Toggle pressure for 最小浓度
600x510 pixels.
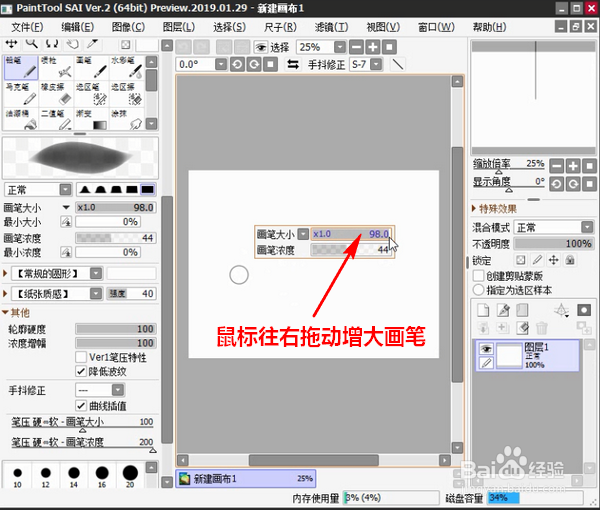click(66, 252)
